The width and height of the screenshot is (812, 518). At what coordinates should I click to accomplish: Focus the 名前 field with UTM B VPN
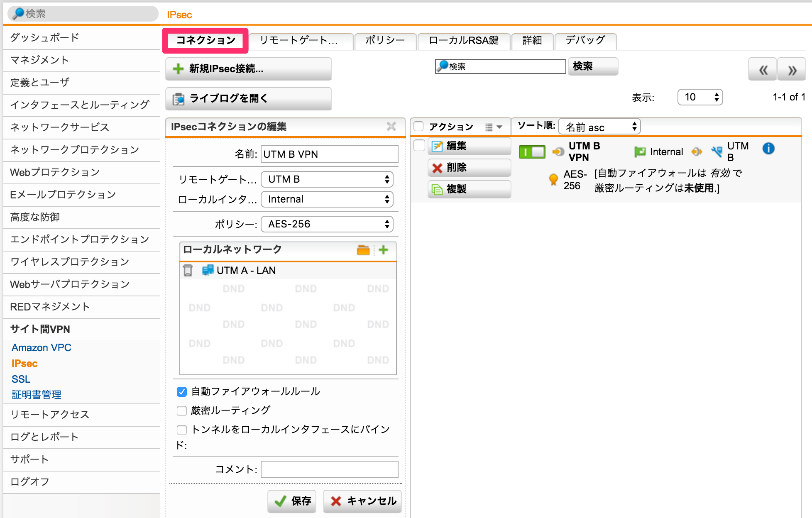coord(329,154)
